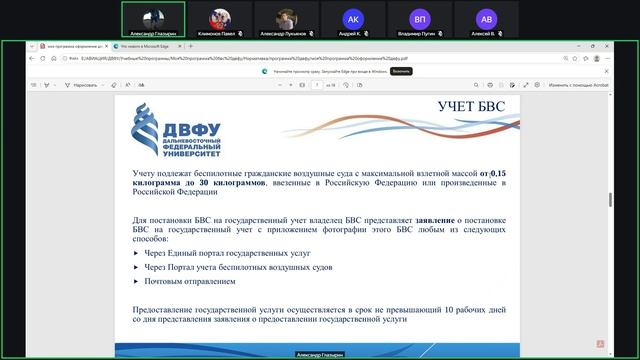Click the zoom magnifier icon in address bar
Viewport: 640px width, 360px height.
[566, 59]
